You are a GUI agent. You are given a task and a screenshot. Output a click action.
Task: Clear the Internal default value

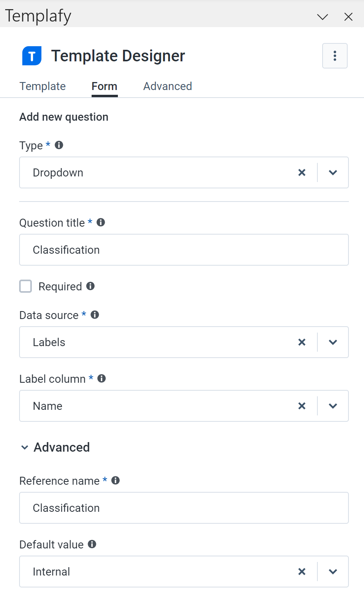pyautogui.click(x=301, y=572)
